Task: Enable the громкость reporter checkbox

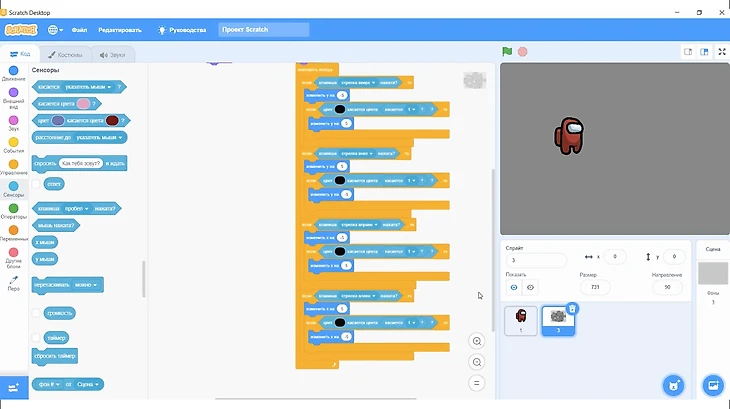Action: [x=36, y=313]
